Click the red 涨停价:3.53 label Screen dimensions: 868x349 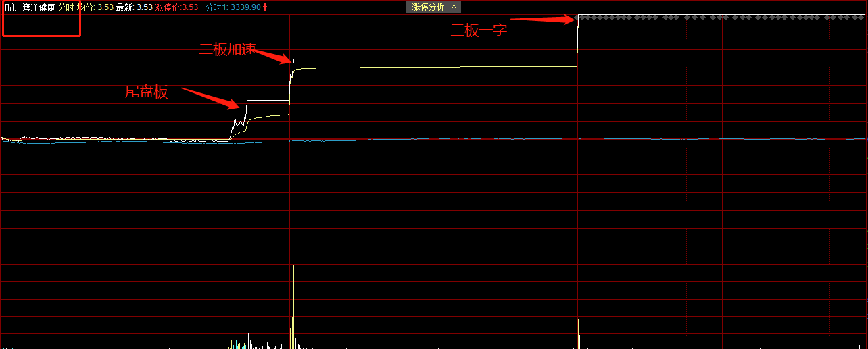click(x=176, y=7)
